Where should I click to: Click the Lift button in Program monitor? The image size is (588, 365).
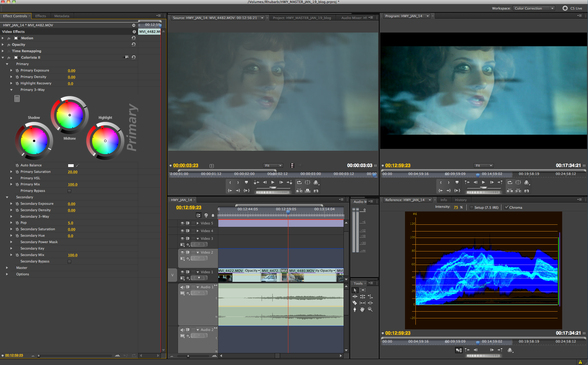(x=510, y=191)
